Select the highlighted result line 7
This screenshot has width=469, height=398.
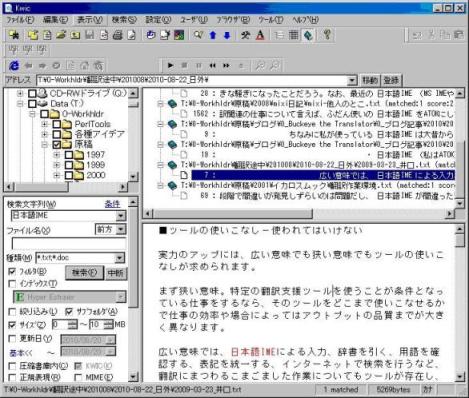pos(323,175)
